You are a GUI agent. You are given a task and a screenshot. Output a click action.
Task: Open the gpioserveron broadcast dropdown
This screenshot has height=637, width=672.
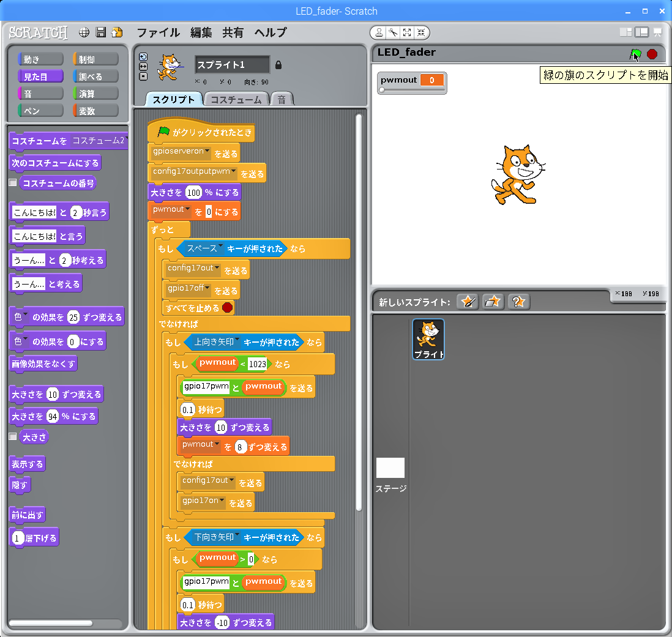point(207,151)
